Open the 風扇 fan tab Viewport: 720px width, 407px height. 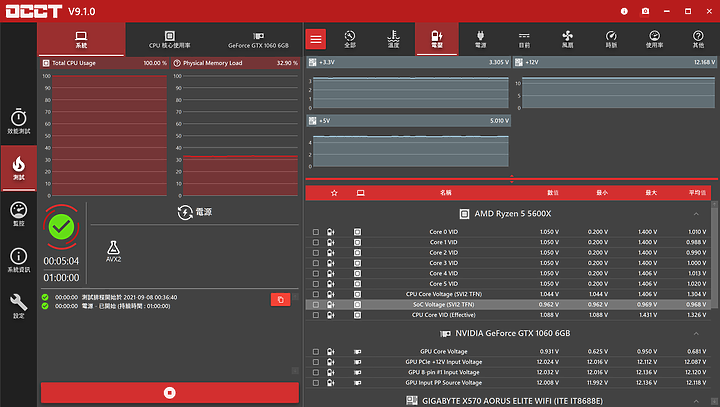(568, 39)
